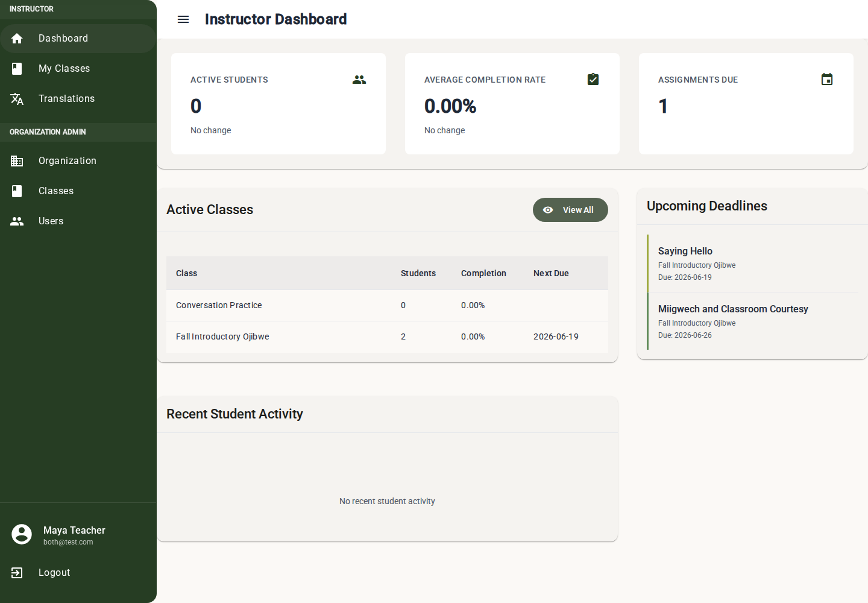Click the Instructor section label
This screenshot has width=868, height=603.
(x=31, y=9)
